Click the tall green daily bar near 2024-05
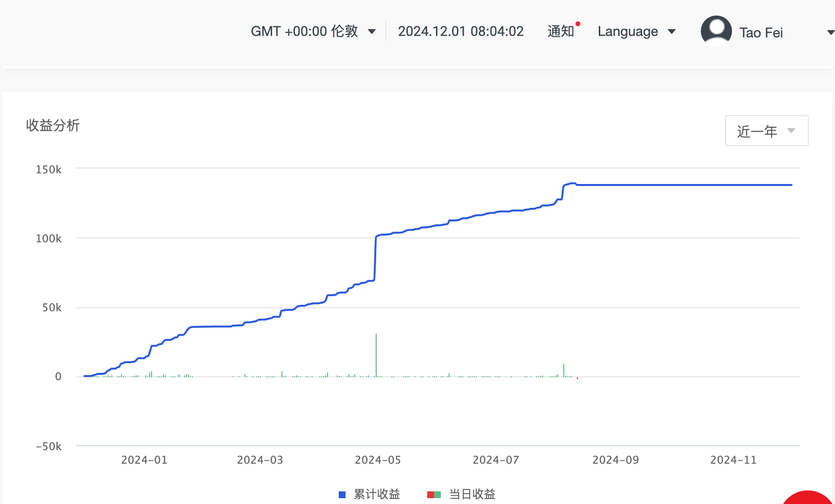This screenshot has height=504, width=835. tap(376, 355)
